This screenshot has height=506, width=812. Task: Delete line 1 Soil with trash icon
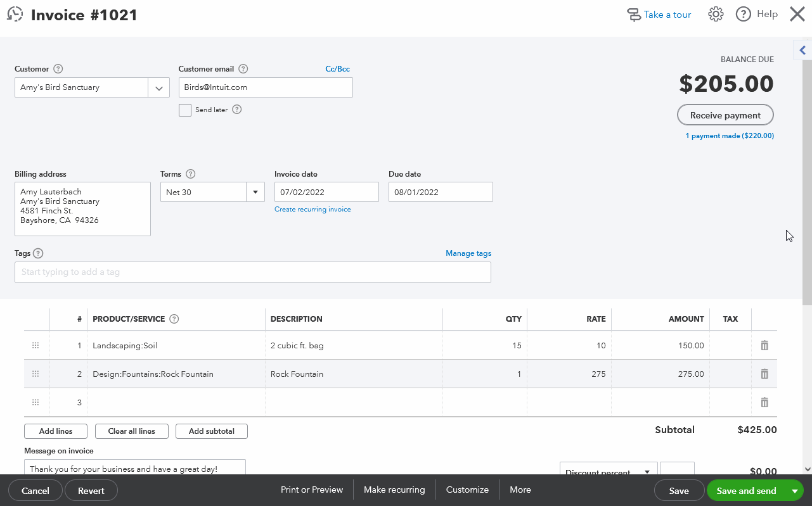(764, 346)
